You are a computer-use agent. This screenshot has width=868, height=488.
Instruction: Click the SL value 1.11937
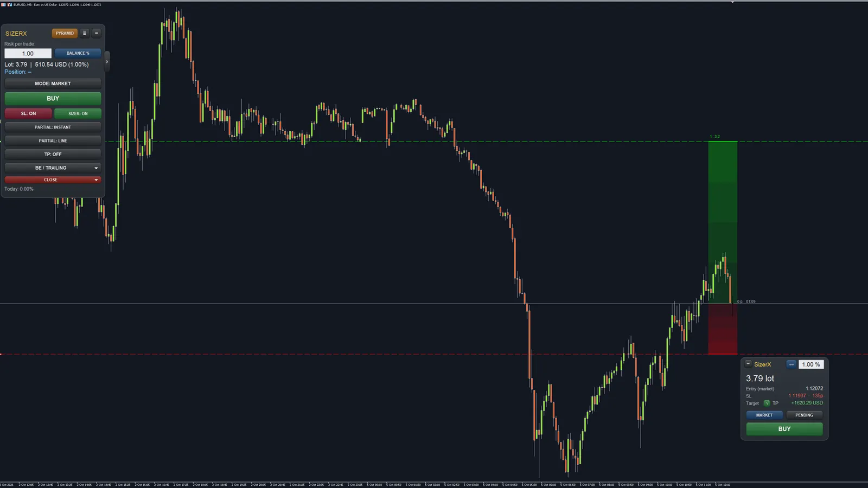pyautogui.click(x=797, y=396)
